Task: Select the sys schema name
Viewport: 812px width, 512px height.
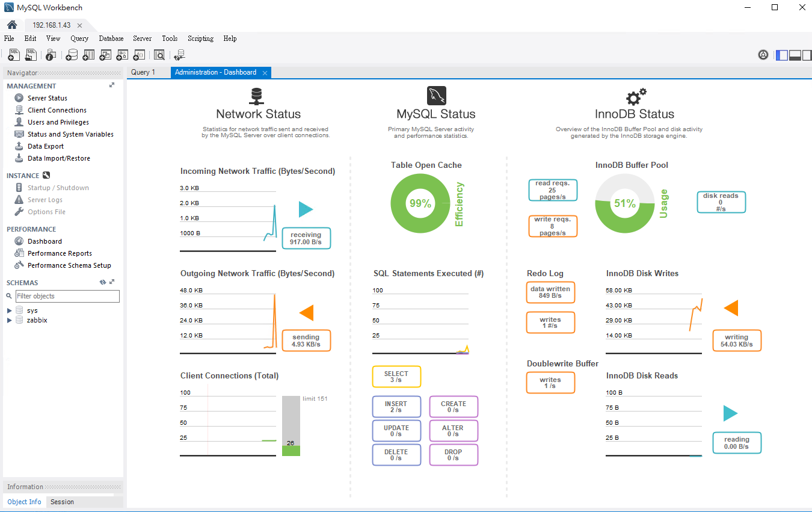Action: click(x=32, y=311)
